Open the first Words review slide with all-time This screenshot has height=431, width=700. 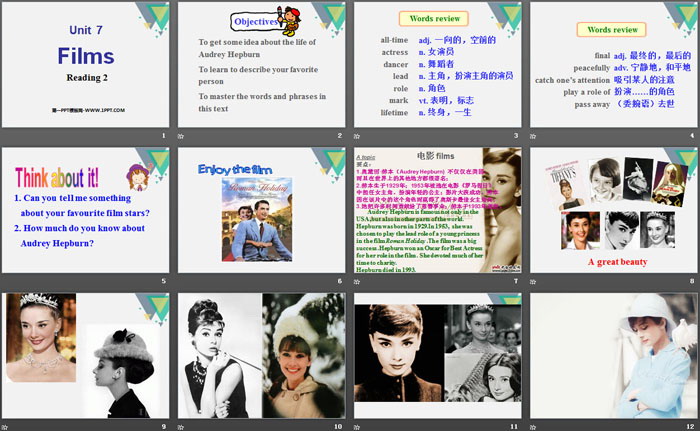[436, 64]
